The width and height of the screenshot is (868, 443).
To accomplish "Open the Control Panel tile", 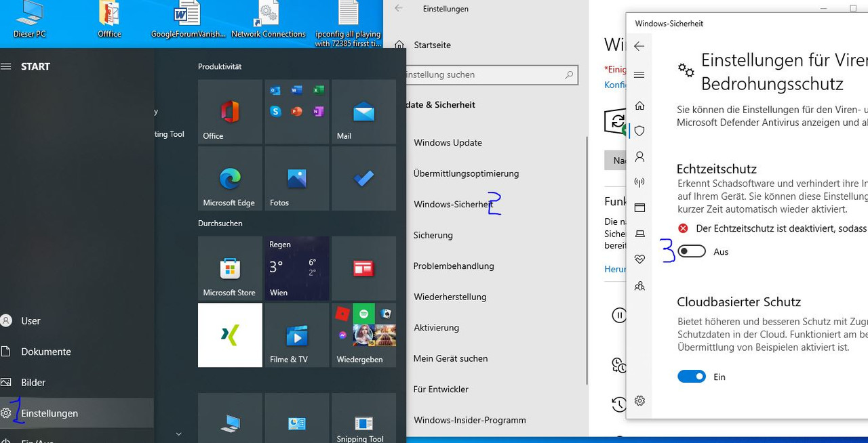I will (297, 418).
